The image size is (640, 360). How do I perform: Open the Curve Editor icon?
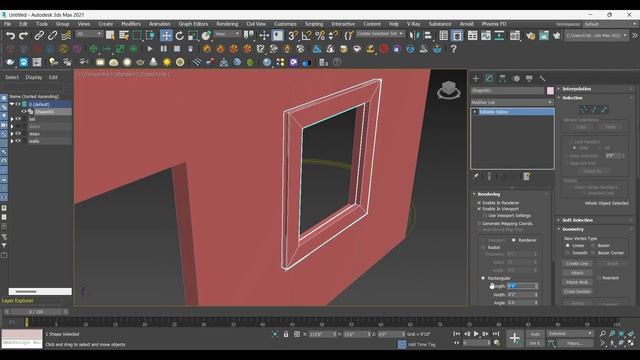click(486, 36)
